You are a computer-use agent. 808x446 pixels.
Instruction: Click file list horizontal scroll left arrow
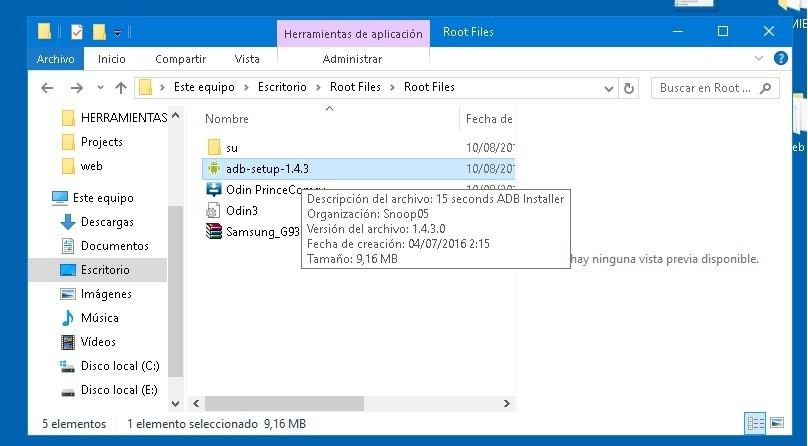pos(196,403)
